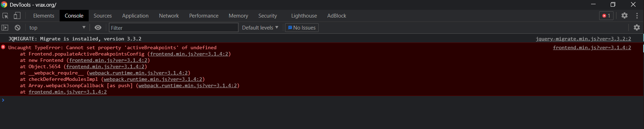The image size is (644, 129).
Task: Switch to the Sources tab
Action: click(x=103, y=16)
